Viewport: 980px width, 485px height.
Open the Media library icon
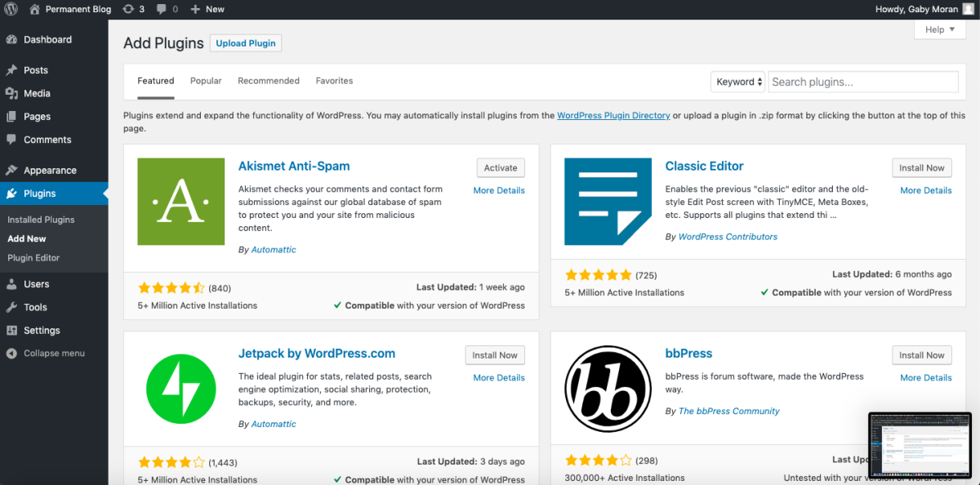(15, 93)
